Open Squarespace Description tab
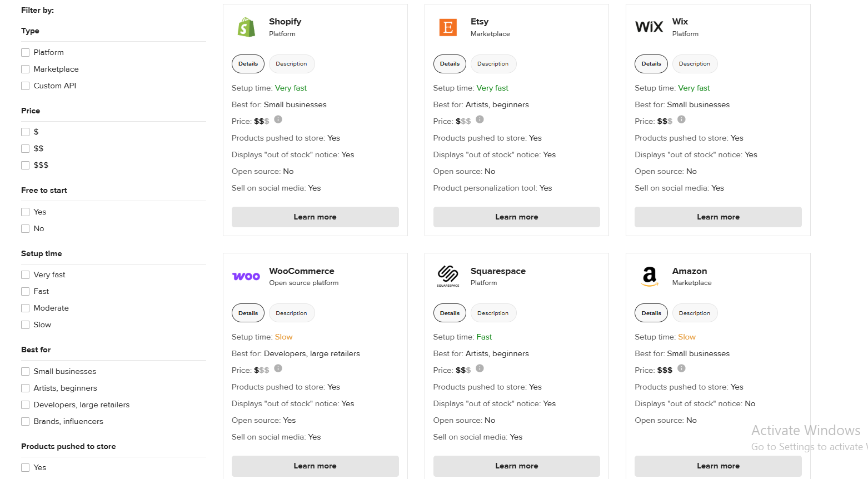The height and width of the screenshot is (479, 868). [x=493, y=313]
